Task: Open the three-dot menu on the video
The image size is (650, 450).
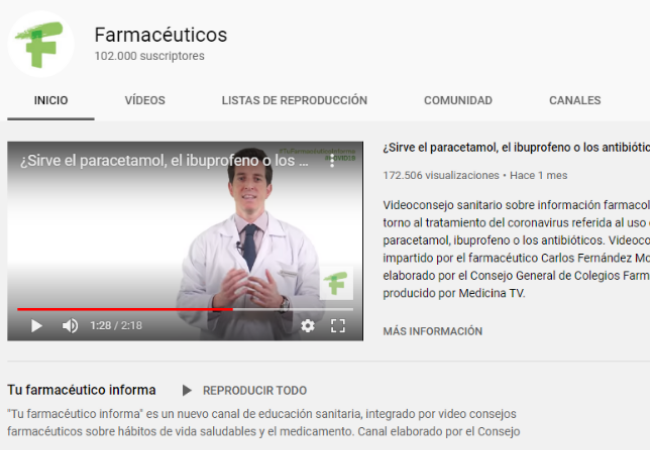Action: [x=333, y=160]
